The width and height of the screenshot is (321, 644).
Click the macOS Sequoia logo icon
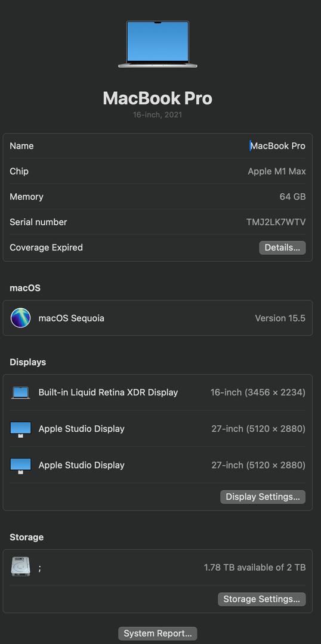(20, 318)
